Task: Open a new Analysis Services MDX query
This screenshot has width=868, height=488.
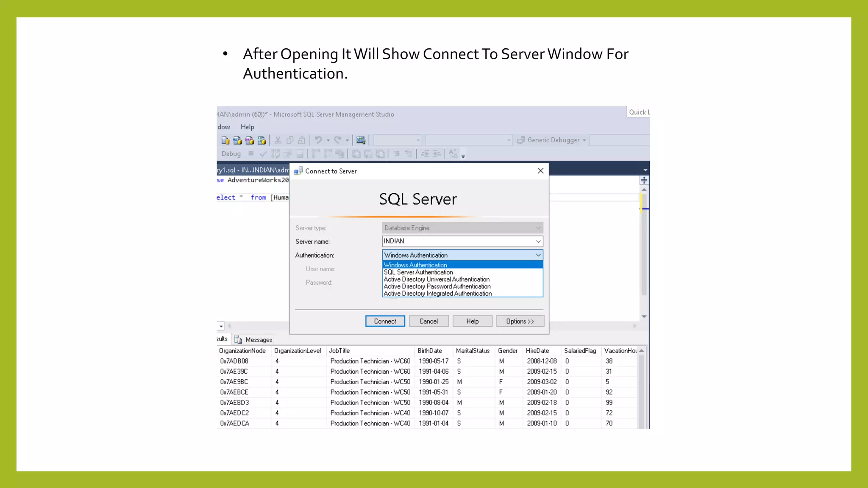Action: tap(237, 140)
